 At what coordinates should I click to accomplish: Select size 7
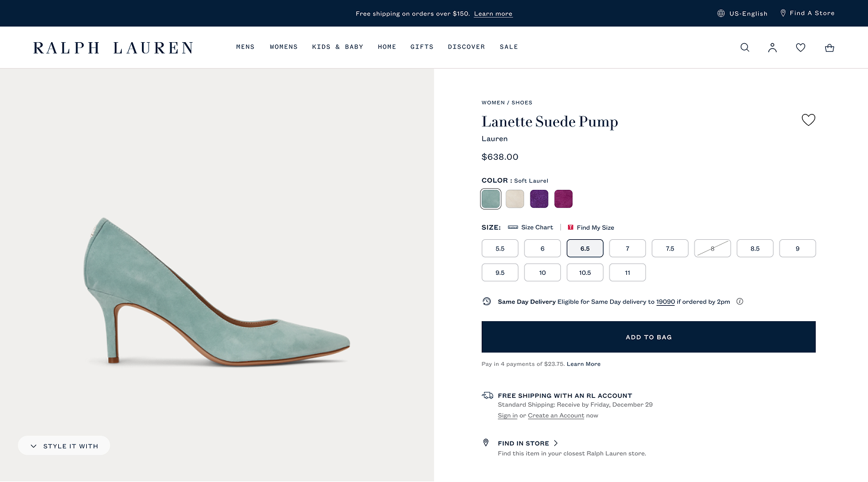click(627, 249)
